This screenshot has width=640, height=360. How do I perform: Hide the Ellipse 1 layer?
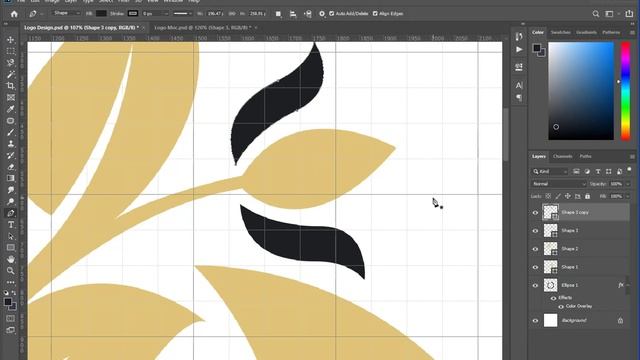[535, 286]
